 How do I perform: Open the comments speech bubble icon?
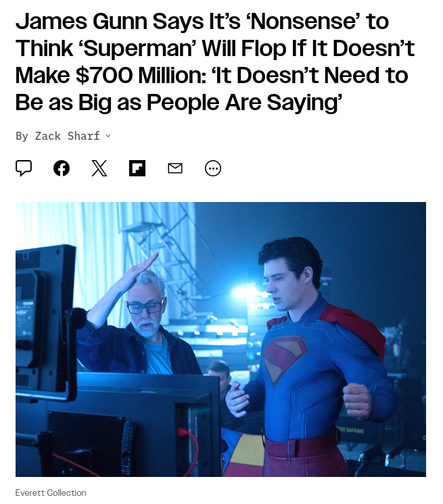[24, 168]
